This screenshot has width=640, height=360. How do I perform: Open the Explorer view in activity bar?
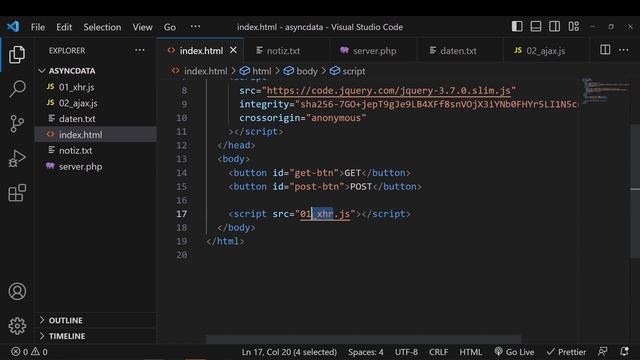17,54
